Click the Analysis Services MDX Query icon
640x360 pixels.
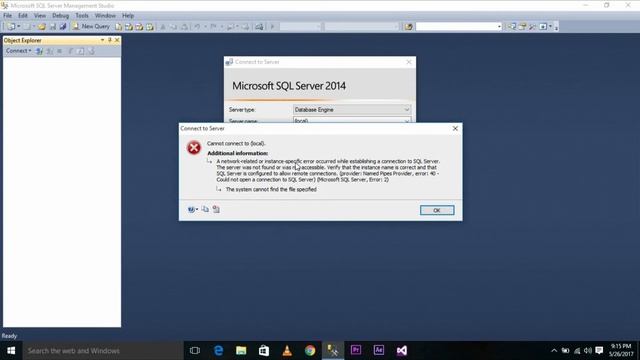129,27
